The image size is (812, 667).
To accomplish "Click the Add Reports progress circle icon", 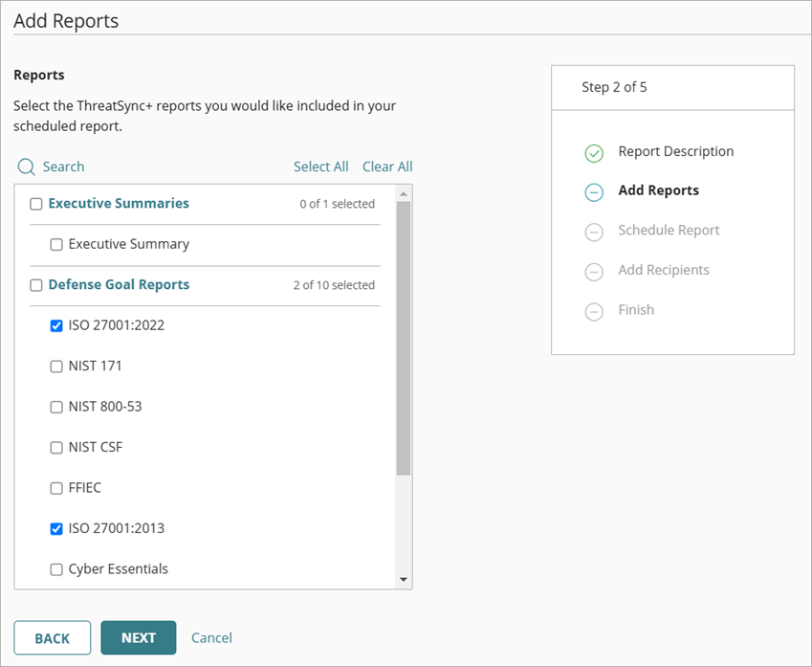I will click(593, 192).
